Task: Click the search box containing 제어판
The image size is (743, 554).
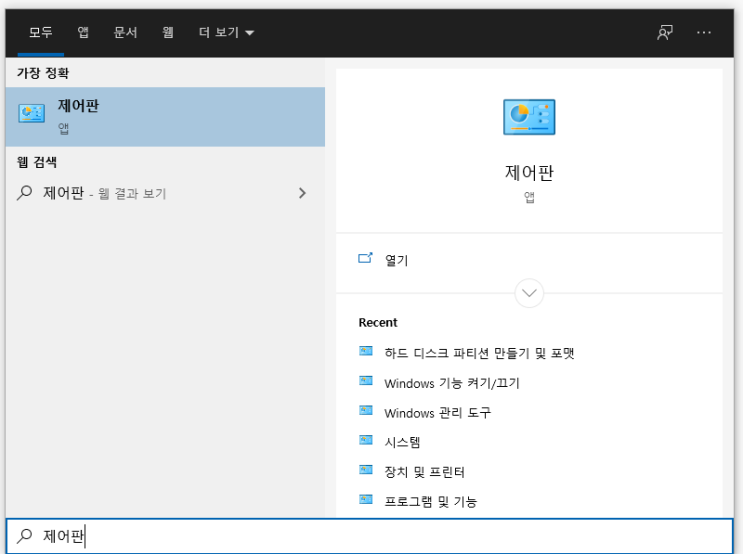Action: pyautogui.click(x=370, y=536)
